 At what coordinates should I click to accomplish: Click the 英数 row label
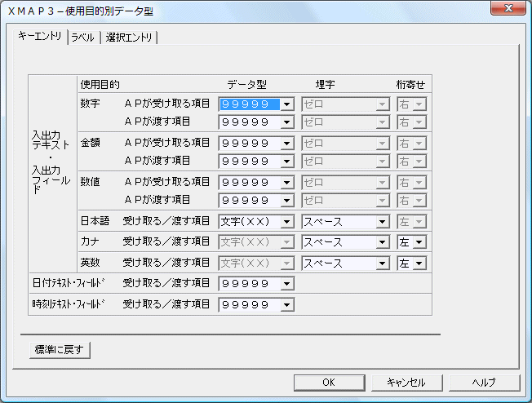91,263
